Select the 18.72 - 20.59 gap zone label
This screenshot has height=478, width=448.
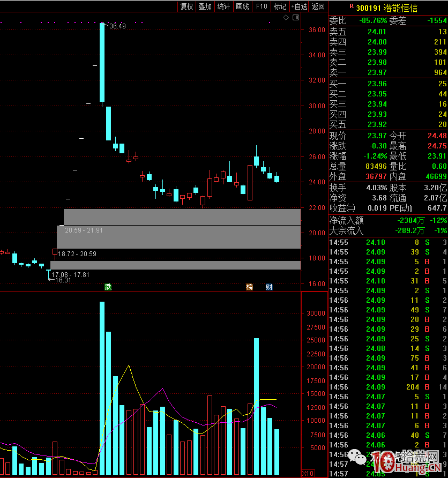77,254
